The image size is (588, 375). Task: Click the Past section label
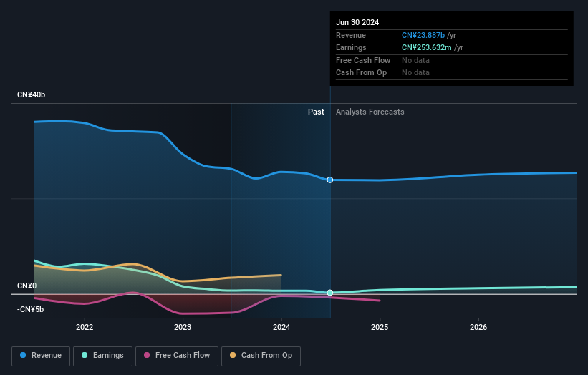click(316, 112)
